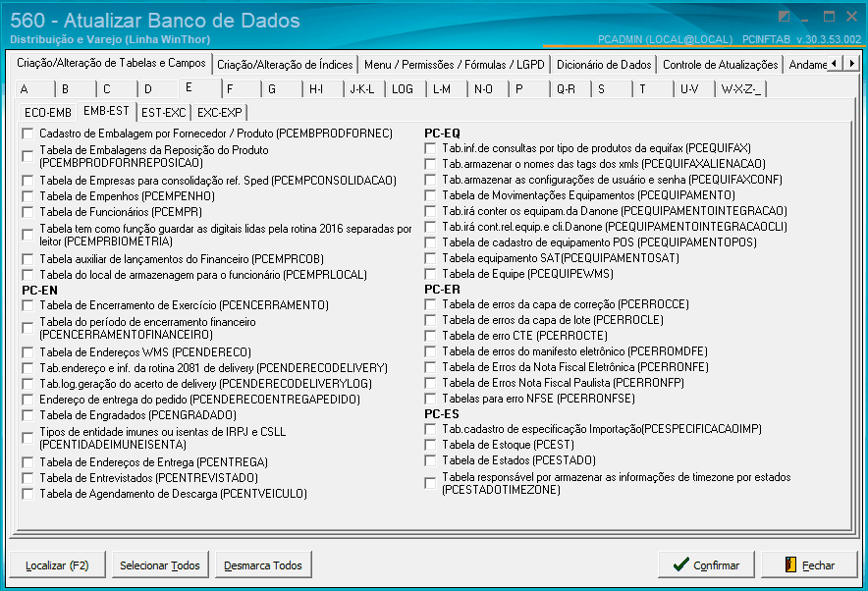Select the letter F tab
This screenshot has height=591, width=868.
pos(241,89)
